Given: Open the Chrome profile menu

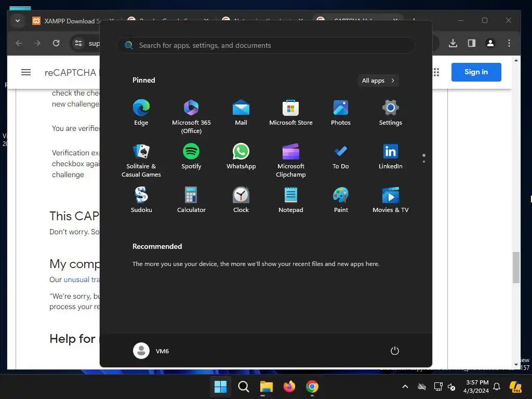Looking at the screenshot, I should [490, 43].
